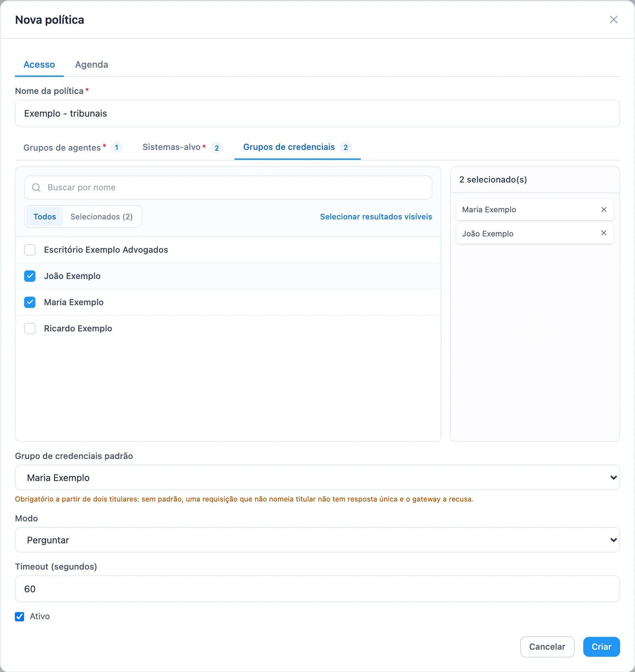Focus the Nome da política field

click(x=317, y=113)
